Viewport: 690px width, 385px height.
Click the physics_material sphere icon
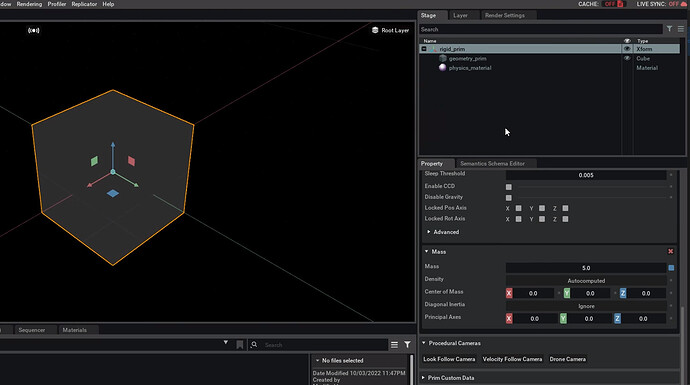point(443,67)
